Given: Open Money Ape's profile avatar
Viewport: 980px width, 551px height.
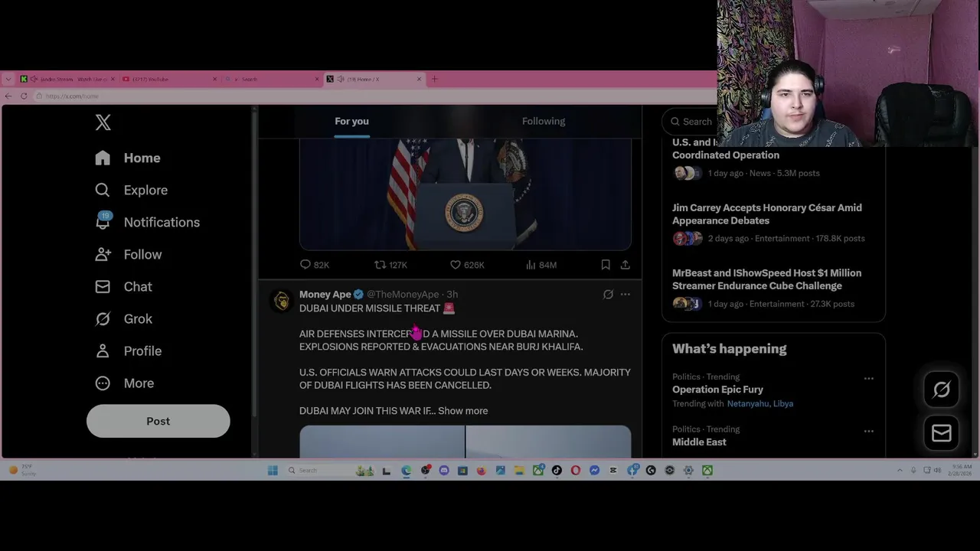Looking at the screenshot, I should coord(282,300).
